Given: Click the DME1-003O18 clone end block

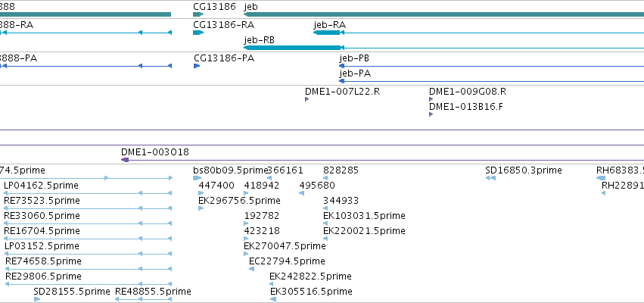Looking at the screenshot, I should (x=125, y=160).
